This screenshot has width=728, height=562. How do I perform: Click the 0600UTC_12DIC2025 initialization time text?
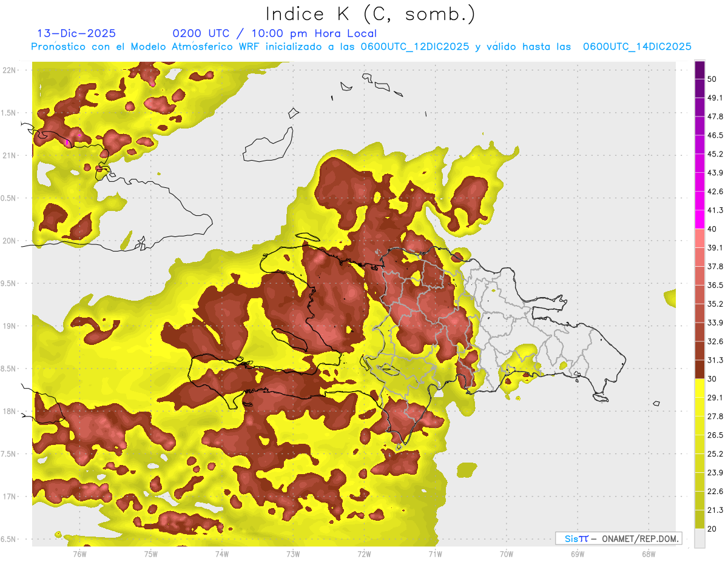(415, 47)
